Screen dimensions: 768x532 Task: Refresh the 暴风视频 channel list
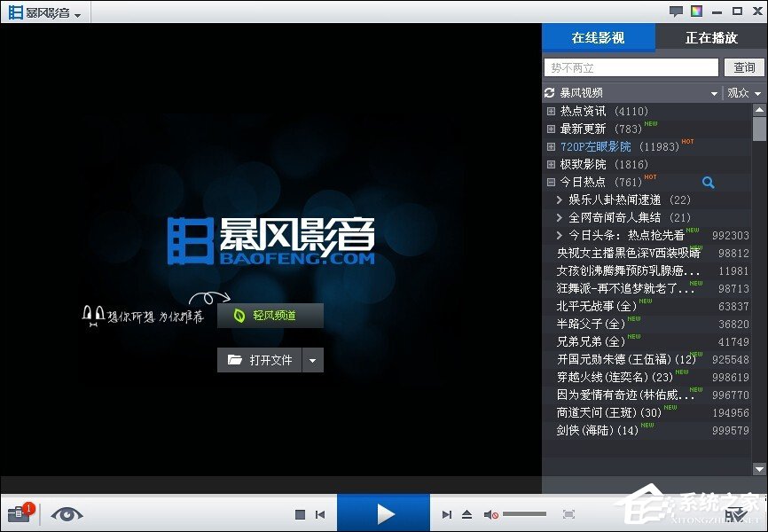[x=551, y=92]
